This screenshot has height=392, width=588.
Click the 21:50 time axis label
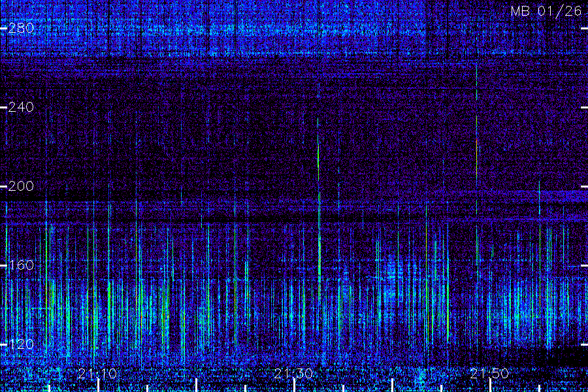tap(489, 374)
